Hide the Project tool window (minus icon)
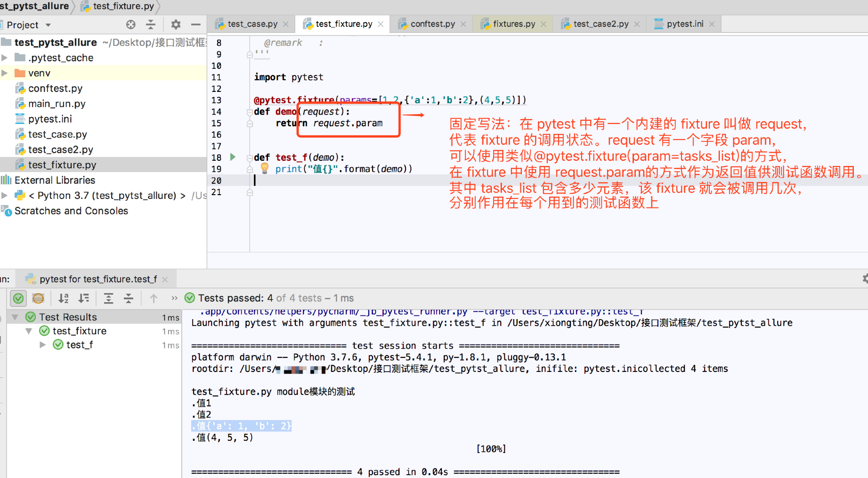The width and height of the screenshot is (868, 478). click(x=196, y=25)
